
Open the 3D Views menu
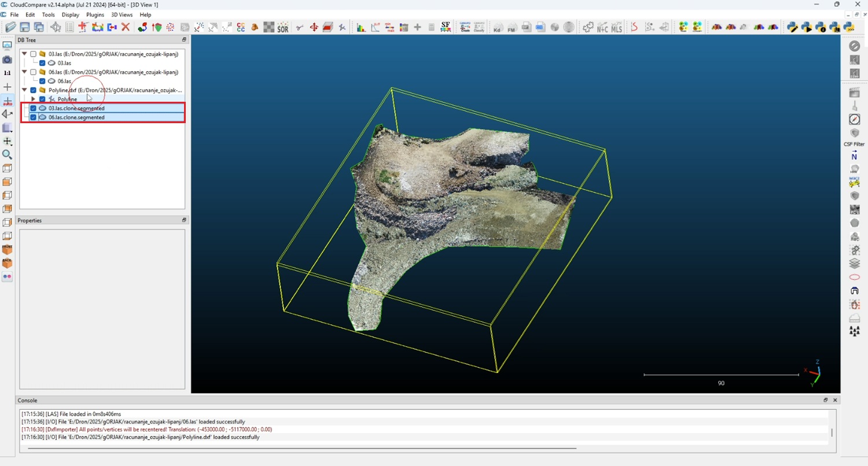click(x=122, y=14)
